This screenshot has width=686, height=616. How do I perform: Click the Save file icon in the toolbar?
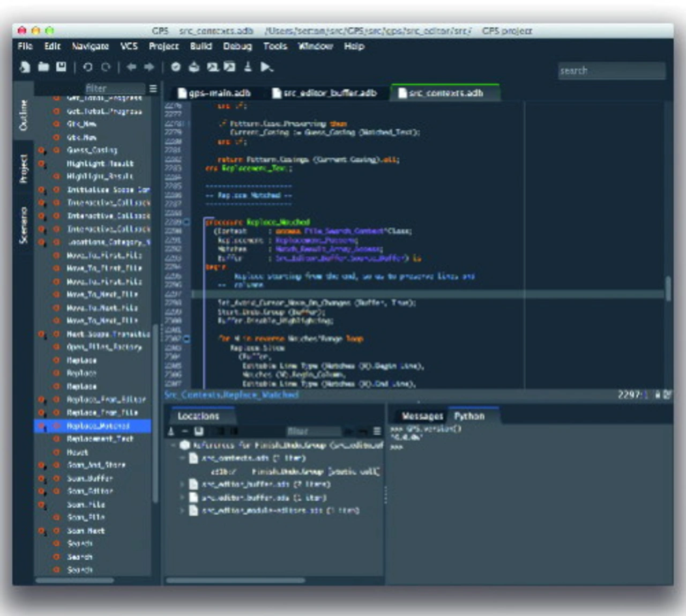coord(61,67)
